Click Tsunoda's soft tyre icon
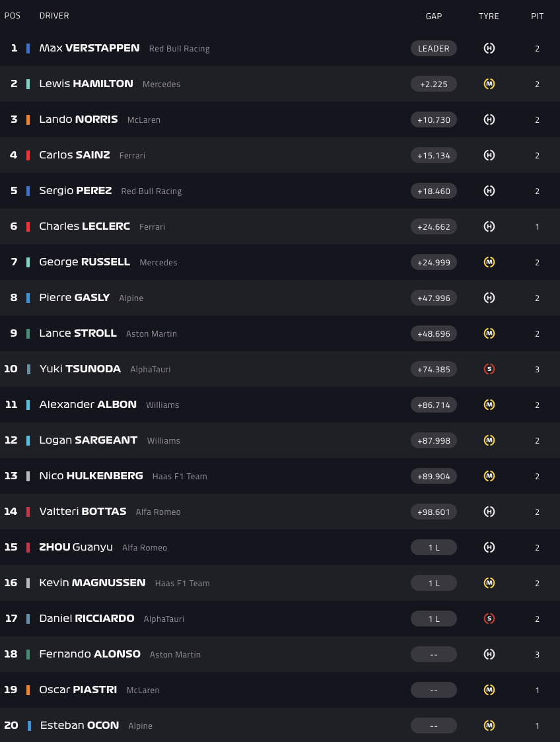560x742 pixels. coord(489,369)
